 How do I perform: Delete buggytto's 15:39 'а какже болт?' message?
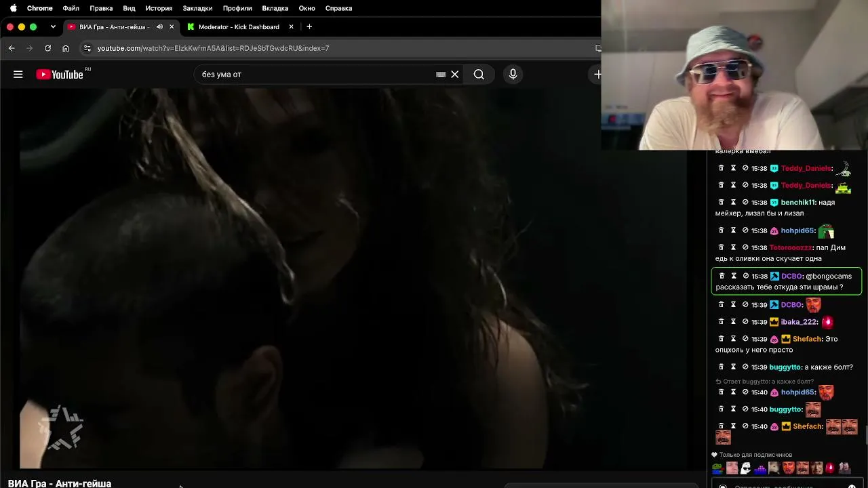(722, 367)
